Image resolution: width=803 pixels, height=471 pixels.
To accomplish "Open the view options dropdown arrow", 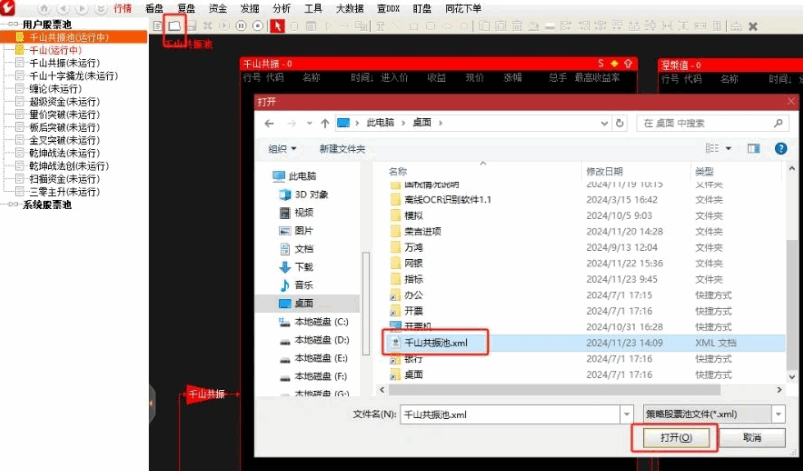I will 728,148.
